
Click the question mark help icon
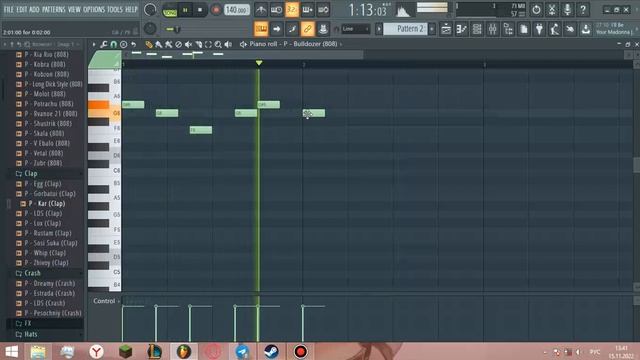[583, 9]
